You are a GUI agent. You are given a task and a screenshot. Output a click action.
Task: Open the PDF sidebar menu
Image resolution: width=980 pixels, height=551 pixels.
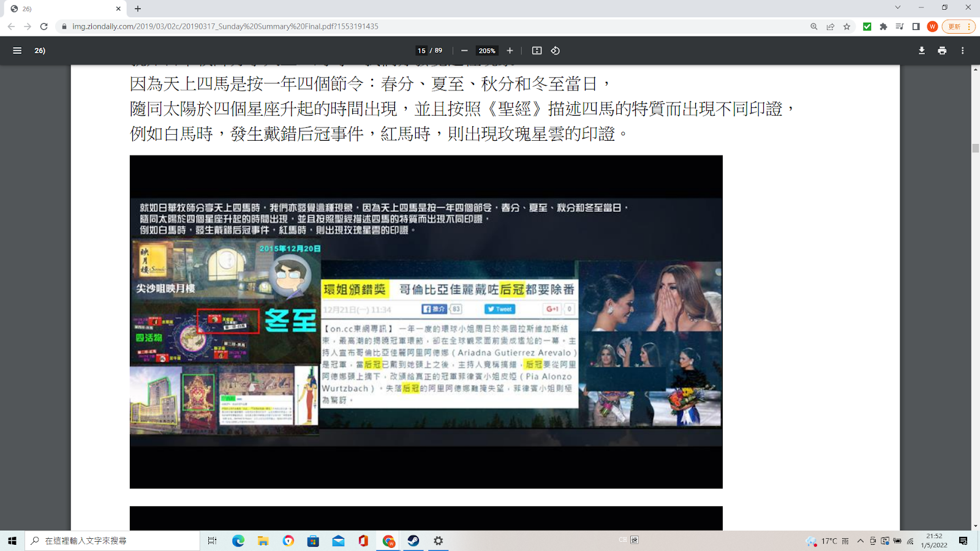click(17, 51)
